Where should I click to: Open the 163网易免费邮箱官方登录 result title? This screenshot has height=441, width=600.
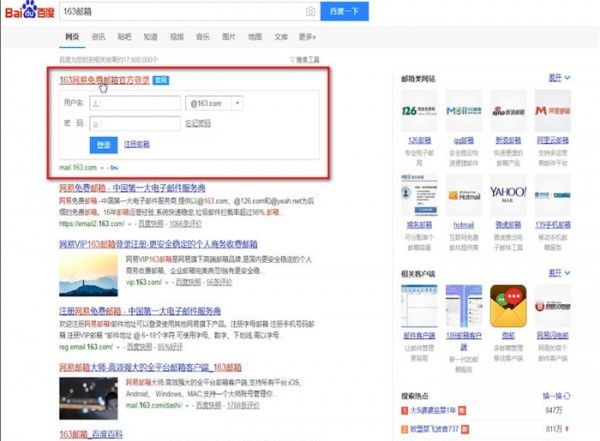pos(104,80)
